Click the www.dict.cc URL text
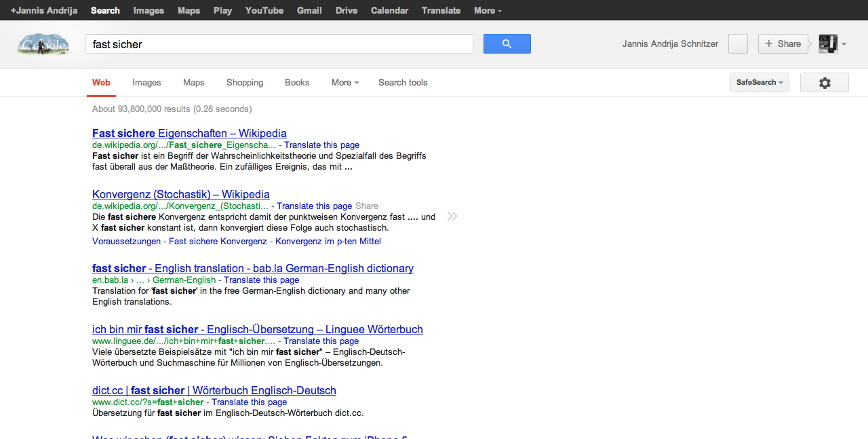 coord(148,402)
